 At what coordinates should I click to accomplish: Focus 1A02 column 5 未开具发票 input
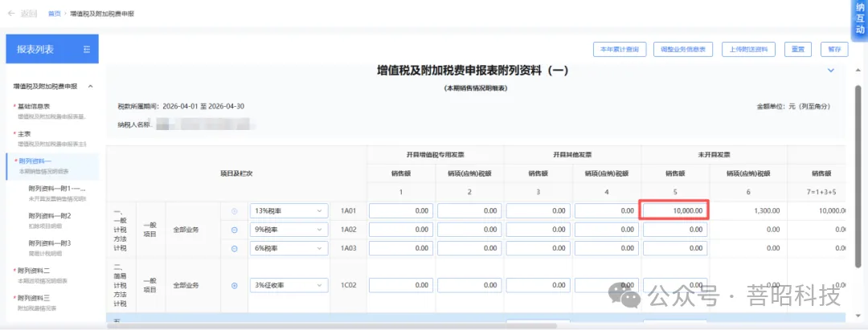[675, 230]
